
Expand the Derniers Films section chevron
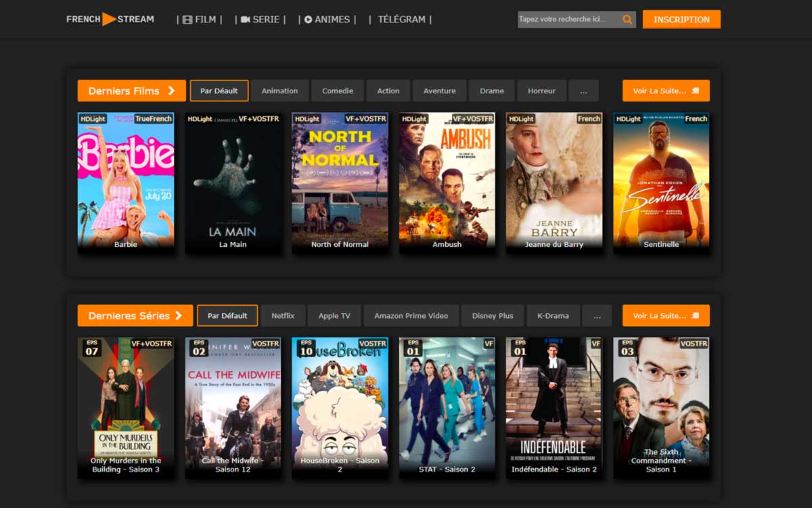(172, 91)
